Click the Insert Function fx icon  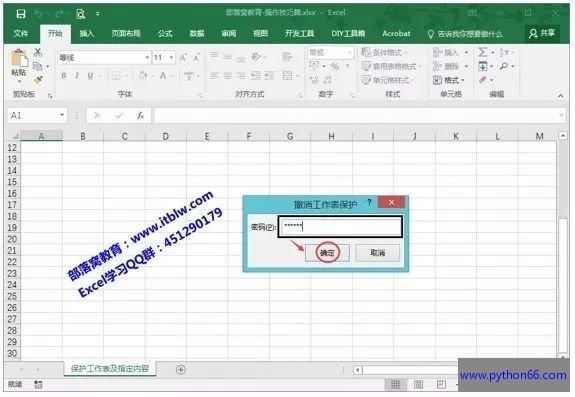click(140, 116)
